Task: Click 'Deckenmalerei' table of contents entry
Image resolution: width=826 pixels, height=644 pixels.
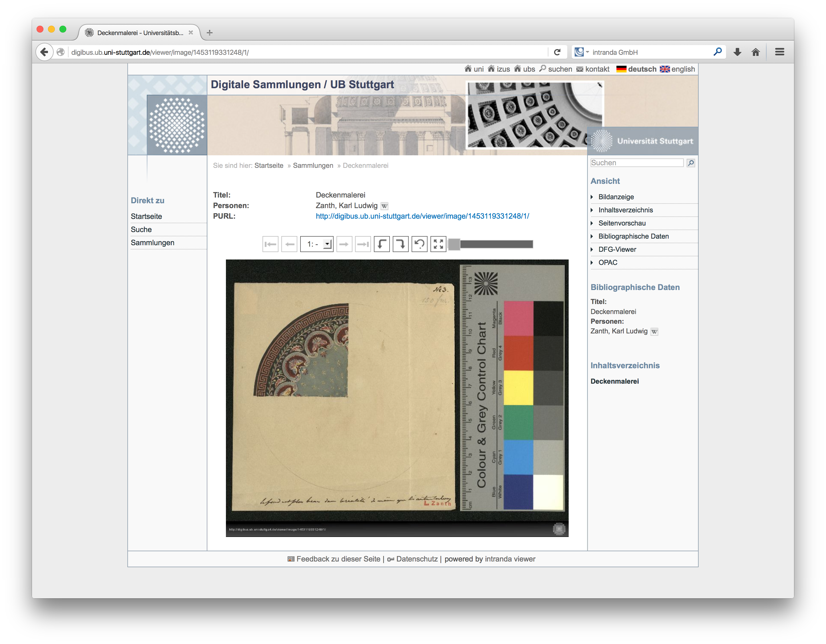Action: point(614,381)
